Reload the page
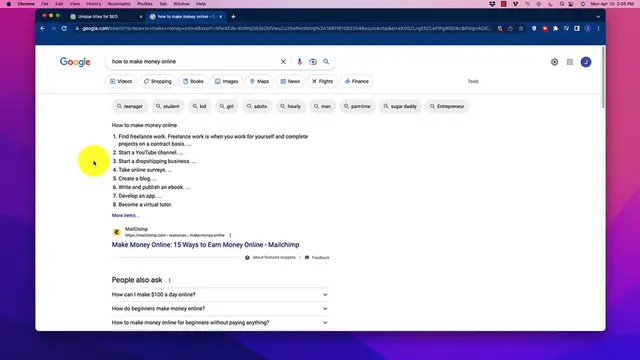640x360 pixels. coord(64,29)
